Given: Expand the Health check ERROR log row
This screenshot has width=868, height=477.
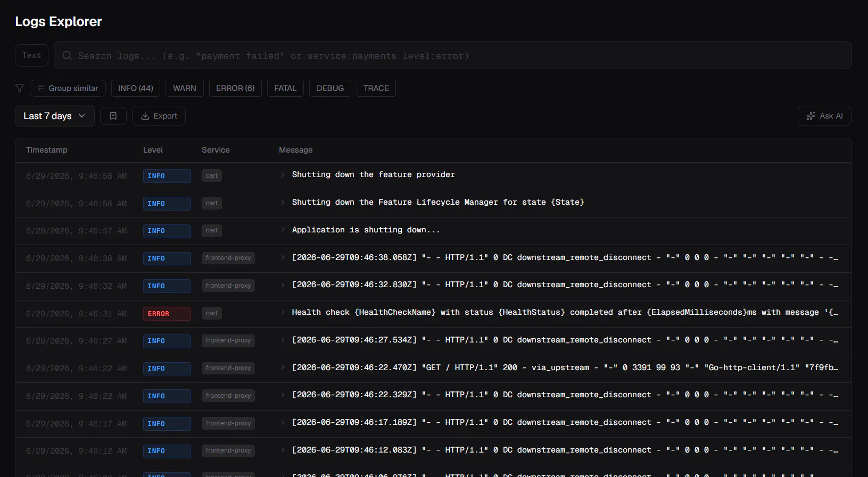Looking at the screenshot, I should (x=283, y=312).
